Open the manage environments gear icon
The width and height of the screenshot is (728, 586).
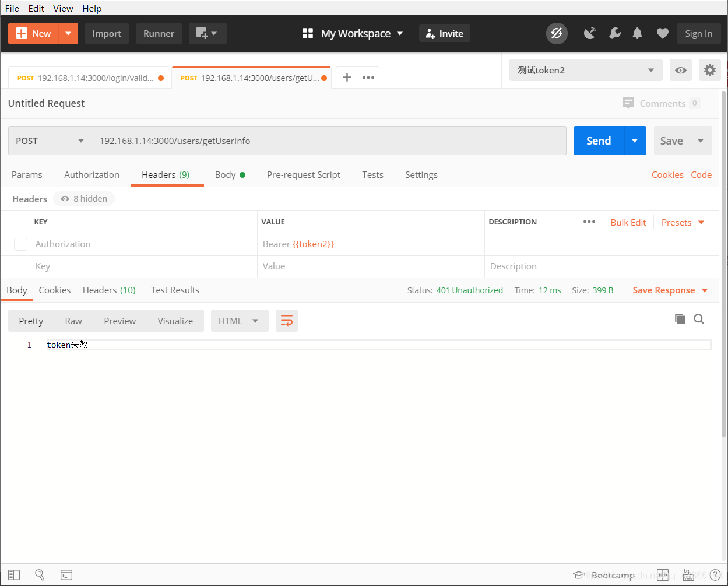(x=709, y=71)
